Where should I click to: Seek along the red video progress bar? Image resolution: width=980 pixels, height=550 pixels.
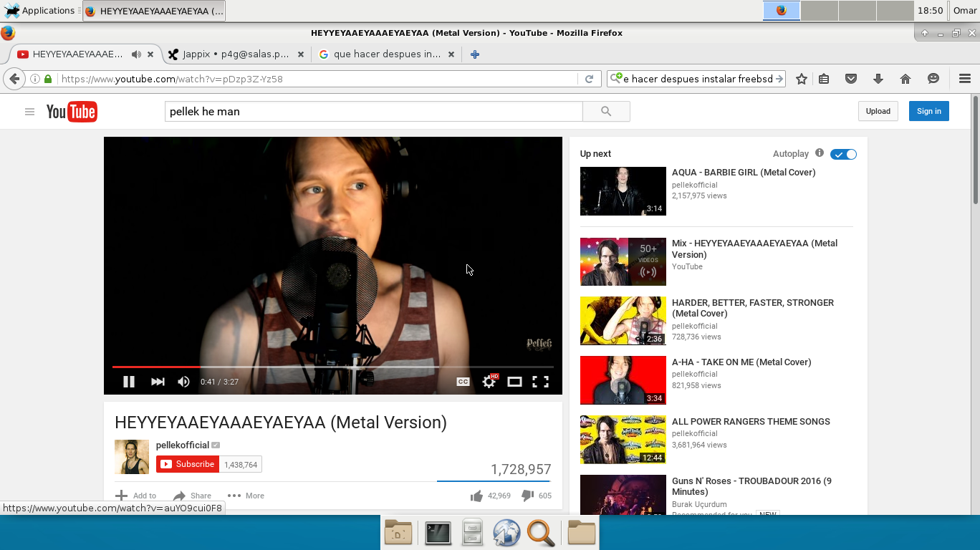tap(333, 367)
